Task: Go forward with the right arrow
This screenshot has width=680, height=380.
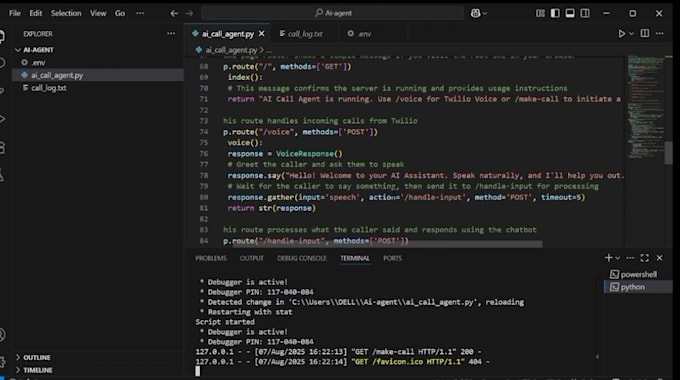Action: [x=189, y=13]
